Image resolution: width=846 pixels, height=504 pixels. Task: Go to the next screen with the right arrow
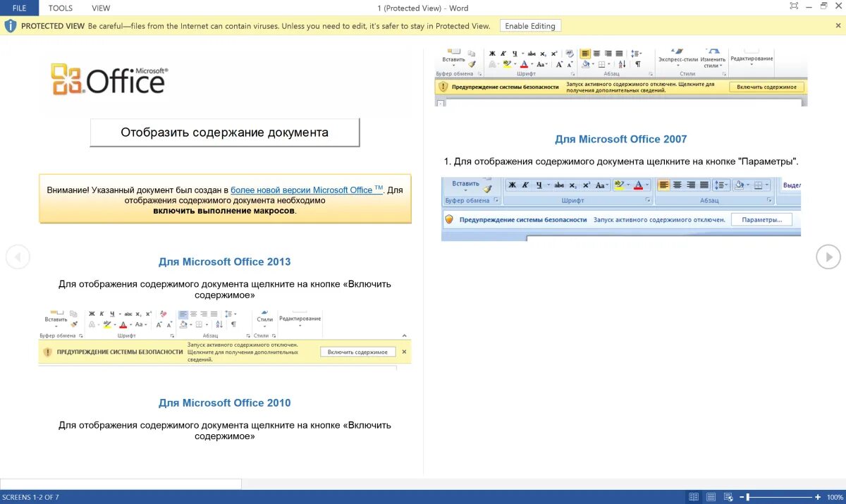[x=828, y=257]
